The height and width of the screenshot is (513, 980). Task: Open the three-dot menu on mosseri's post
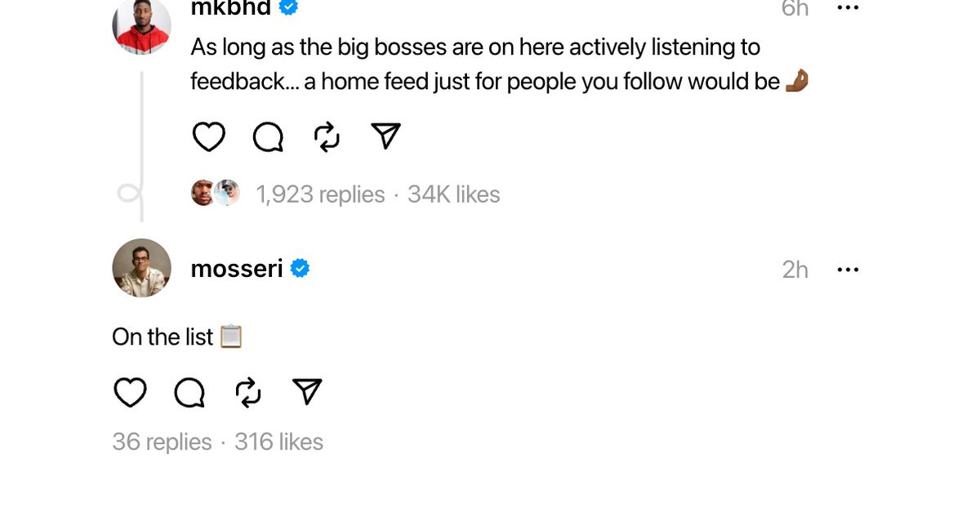coord(849,270)
